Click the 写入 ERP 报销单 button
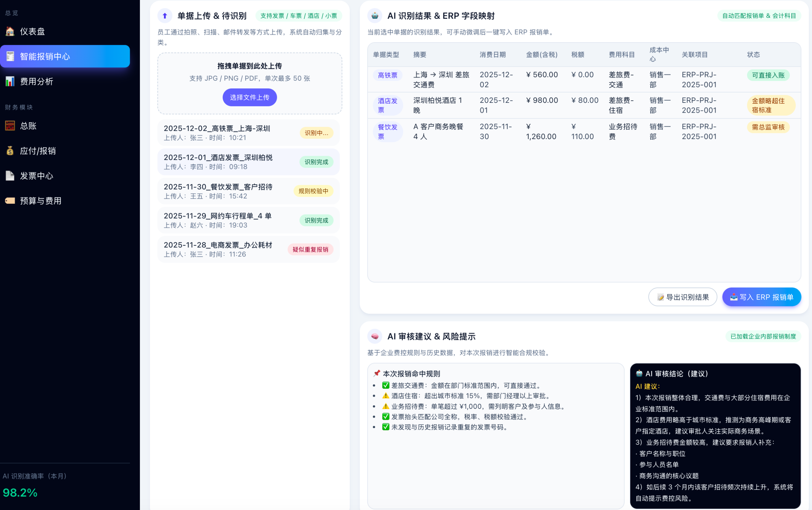The height and width of the screenshot is (510, 812). [761, 297]
